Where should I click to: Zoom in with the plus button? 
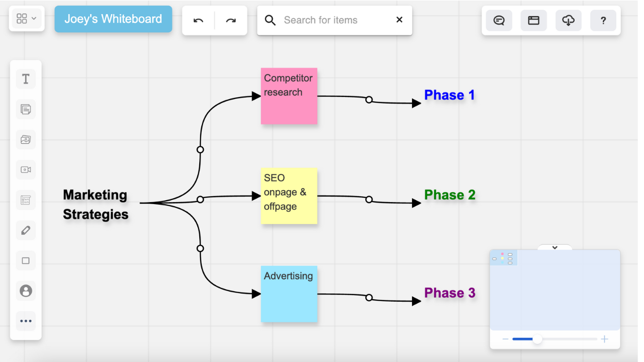pyautogui.click(x=604, y=339)
